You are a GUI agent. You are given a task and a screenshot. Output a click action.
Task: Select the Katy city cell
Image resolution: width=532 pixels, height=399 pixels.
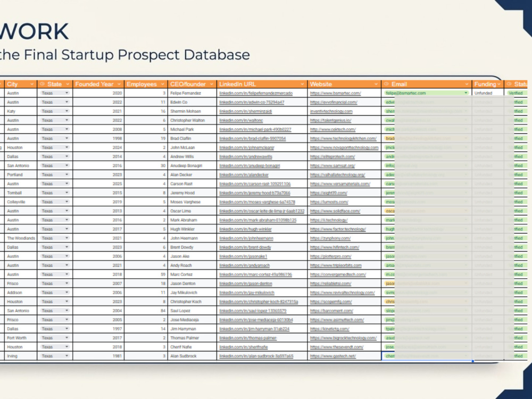point(21,111)
